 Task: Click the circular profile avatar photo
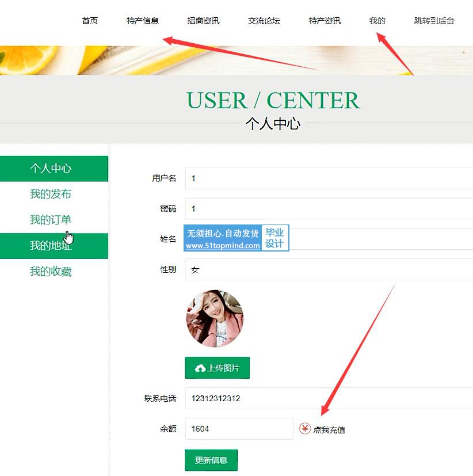tap(215, 318)
